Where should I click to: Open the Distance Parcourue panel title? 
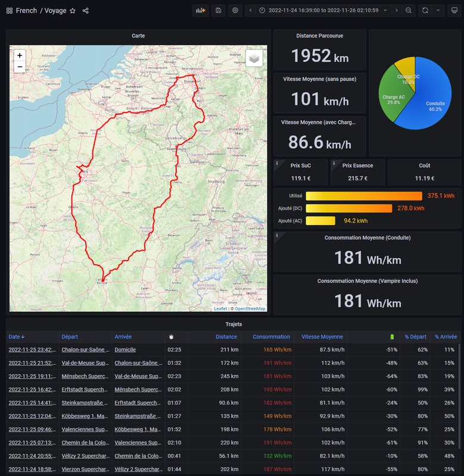coord(320,36)
